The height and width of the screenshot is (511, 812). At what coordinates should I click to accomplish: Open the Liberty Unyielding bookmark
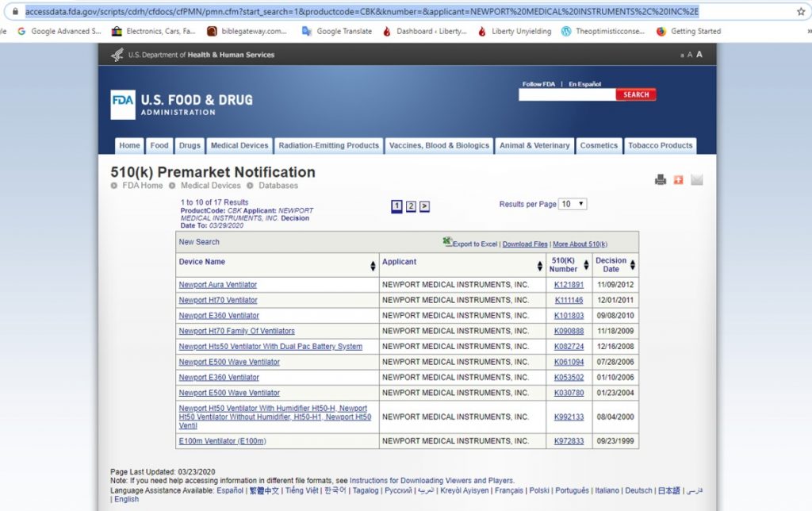coord(515,31)
